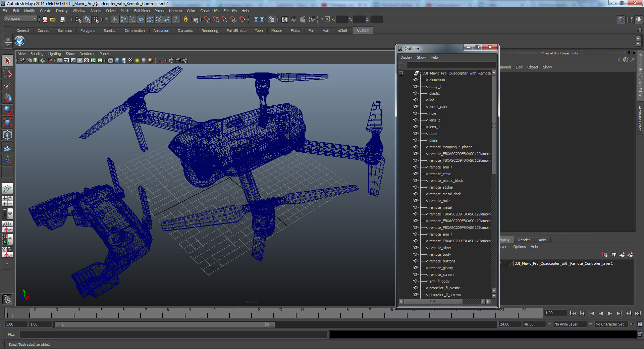
Task: Toggle the layer1 display type box
Action: pos(505,263)
